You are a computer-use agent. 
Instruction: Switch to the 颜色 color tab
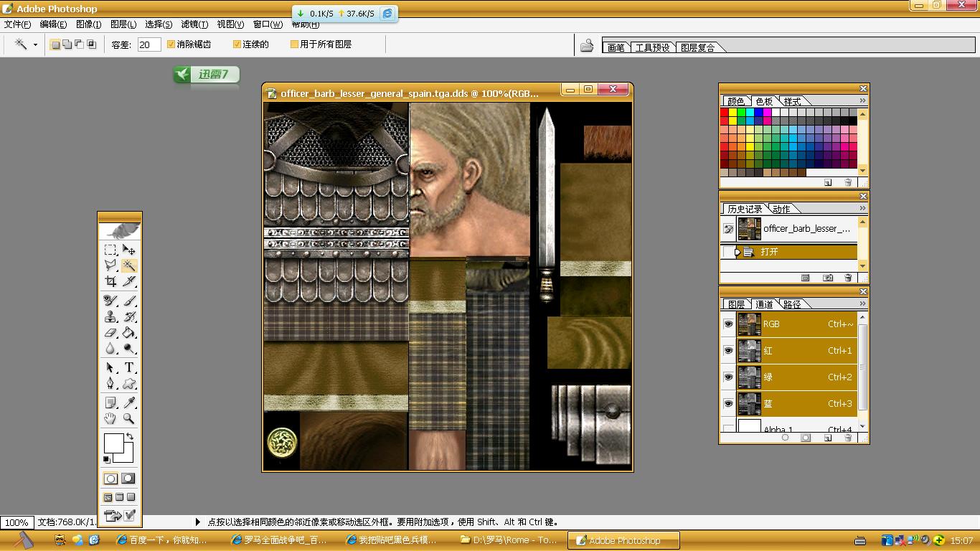(736, 101)
